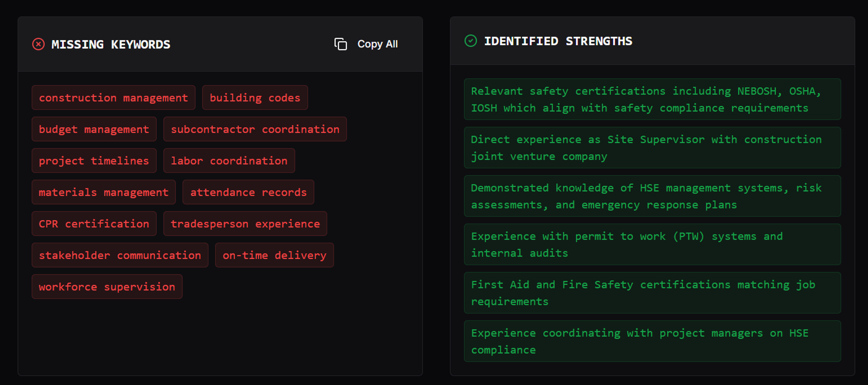
Task: Click the Copy All button
Action: click(366, 44)
